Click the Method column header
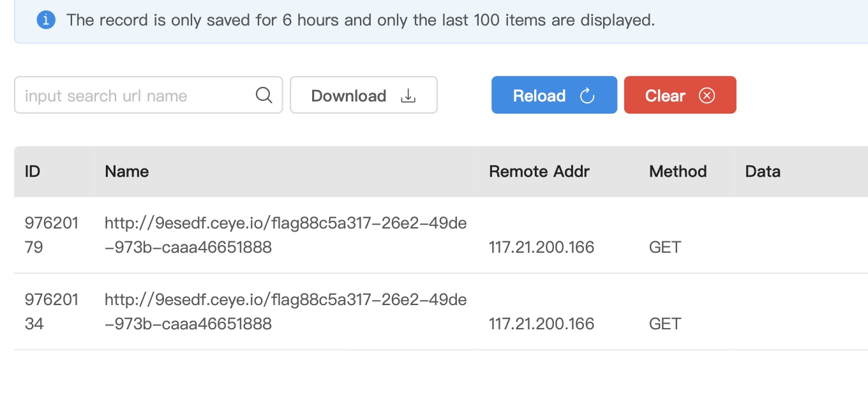 (678, 171)
